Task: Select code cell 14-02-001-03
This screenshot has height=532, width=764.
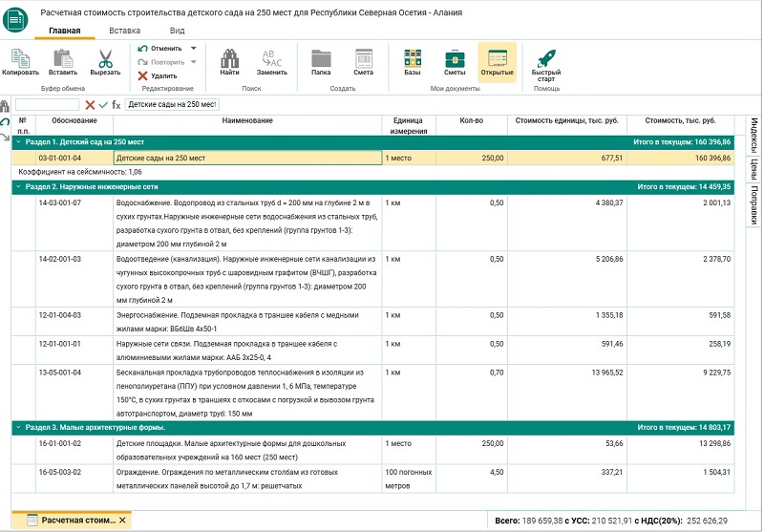Action: [x=74, y=279]
